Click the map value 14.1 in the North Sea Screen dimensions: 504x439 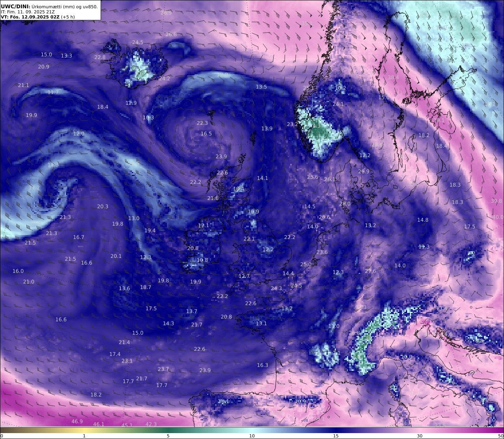tap(263, 178)
